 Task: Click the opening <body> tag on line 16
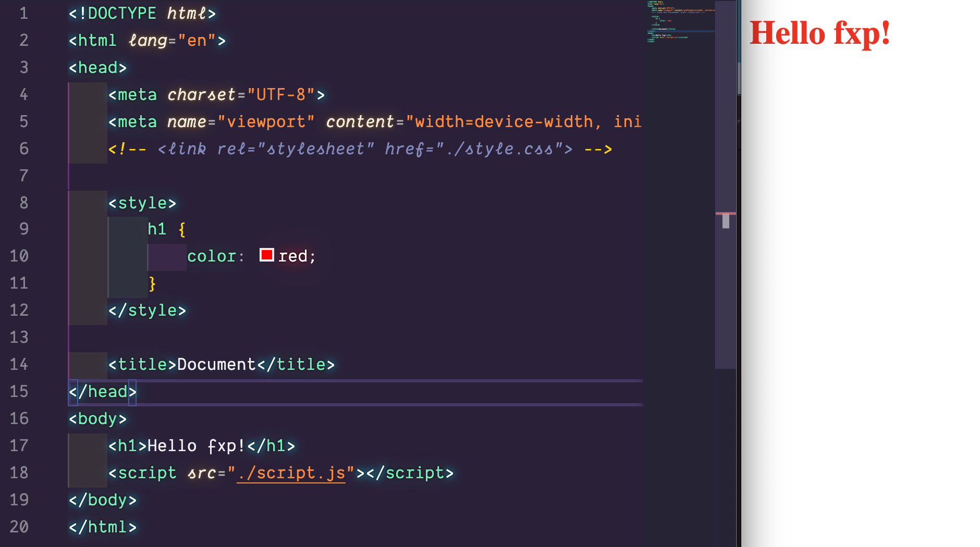[x=97, y=418]
